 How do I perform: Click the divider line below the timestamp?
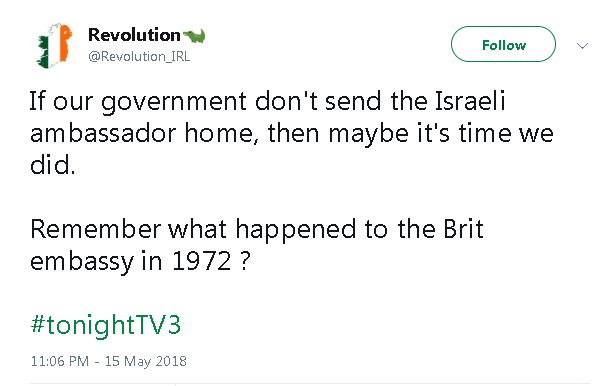tap(310, 383)
